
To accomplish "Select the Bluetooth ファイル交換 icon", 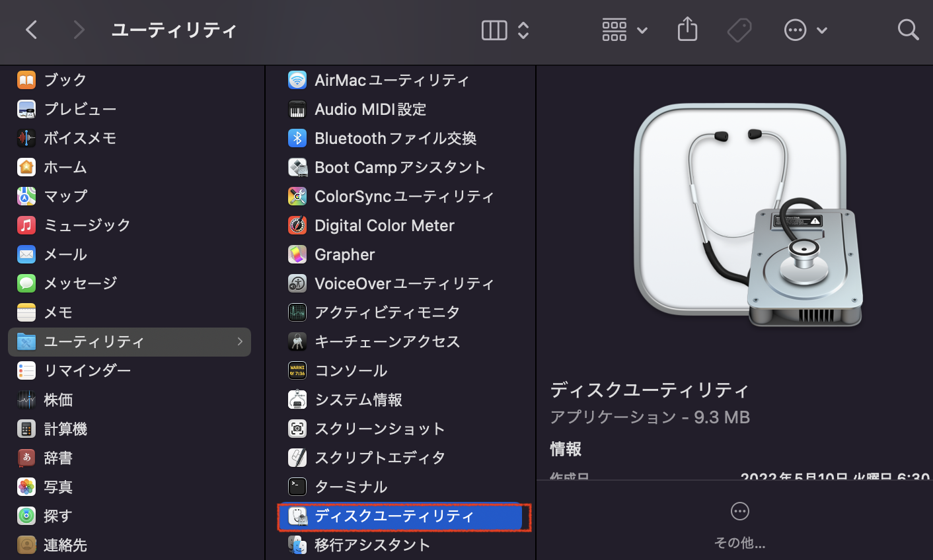I will pos(297,138).
